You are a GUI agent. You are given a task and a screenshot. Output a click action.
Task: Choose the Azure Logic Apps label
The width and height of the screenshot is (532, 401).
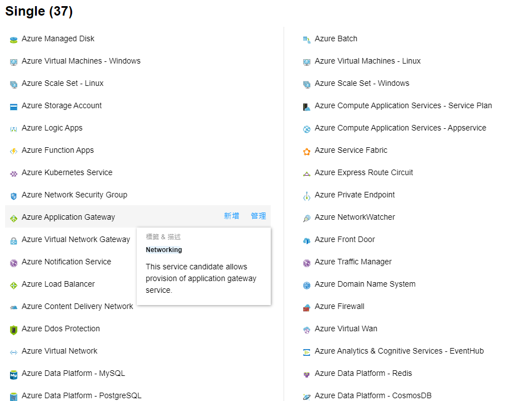pyautogui.click(x=52, y=128)
